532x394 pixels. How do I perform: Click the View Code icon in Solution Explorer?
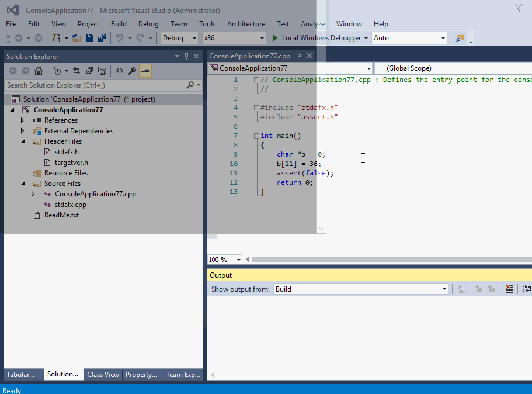[x=120, y=71]
